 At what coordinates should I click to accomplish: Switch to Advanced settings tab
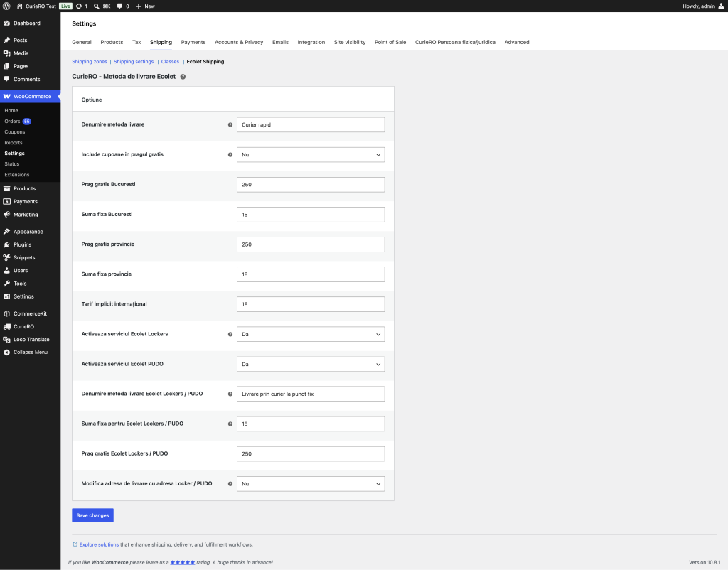point(517,42)
